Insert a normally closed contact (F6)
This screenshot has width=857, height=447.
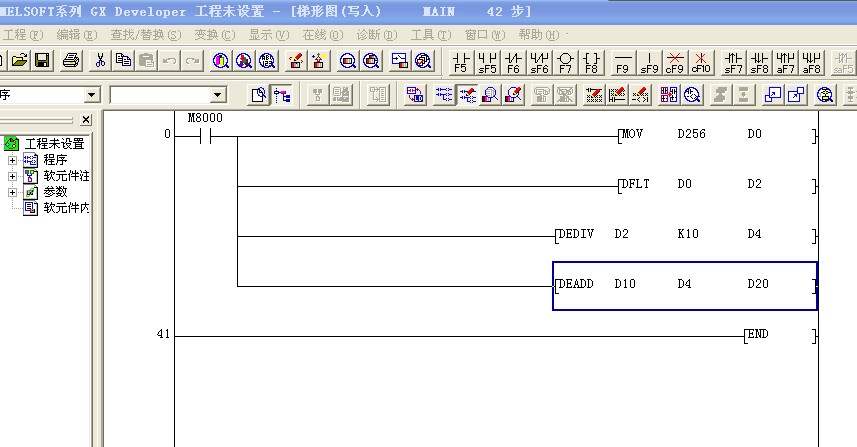pyautogui.click(x=513, y=62)
